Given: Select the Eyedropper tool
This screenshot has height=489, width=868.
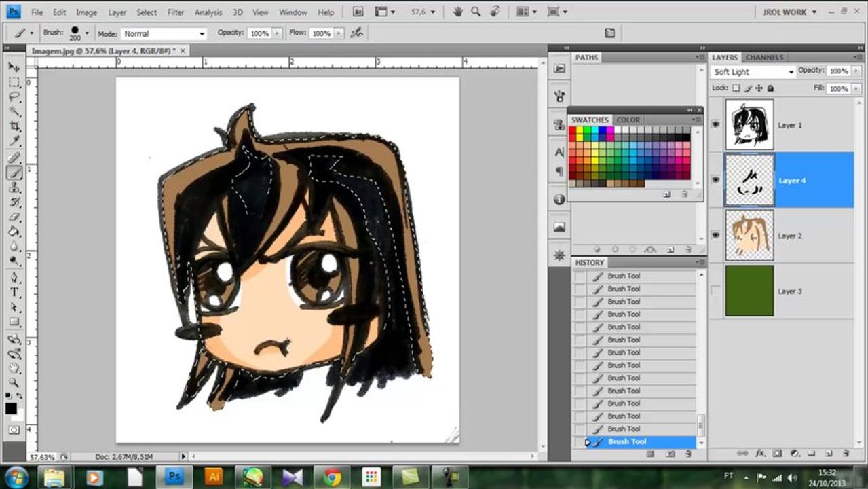Looking at the screenshot, I should point(14,142).
